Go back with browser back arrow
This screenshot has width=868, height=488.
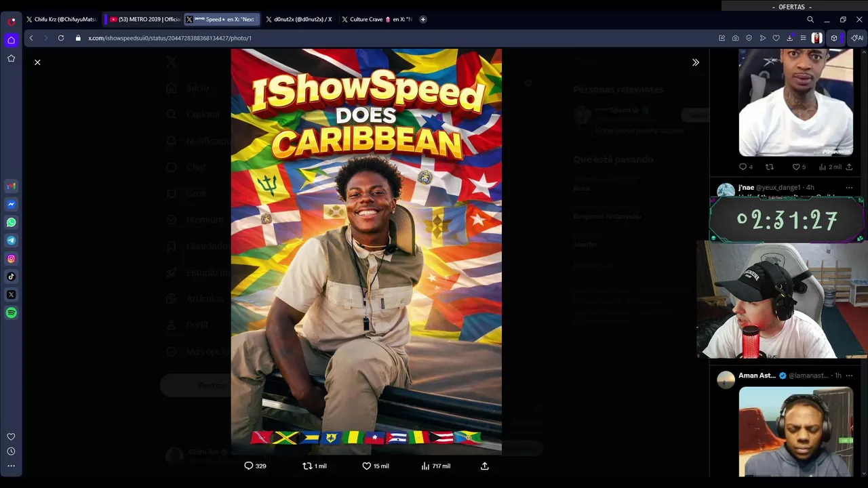tap(31, 38)
